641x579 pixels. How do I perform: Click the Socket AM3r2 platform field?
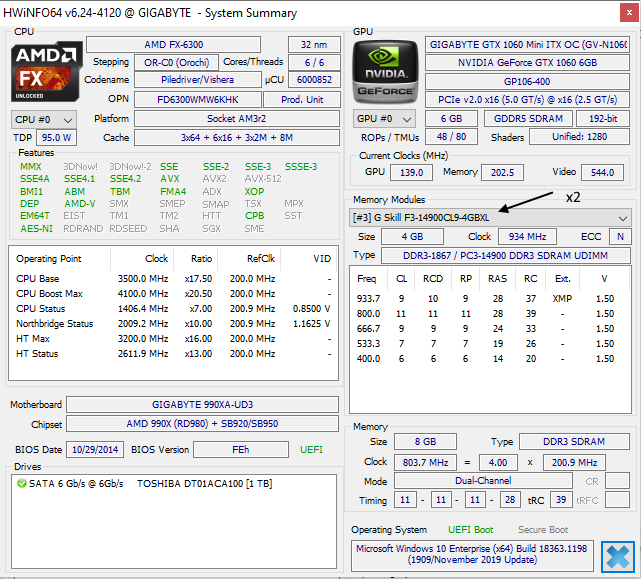237,119
